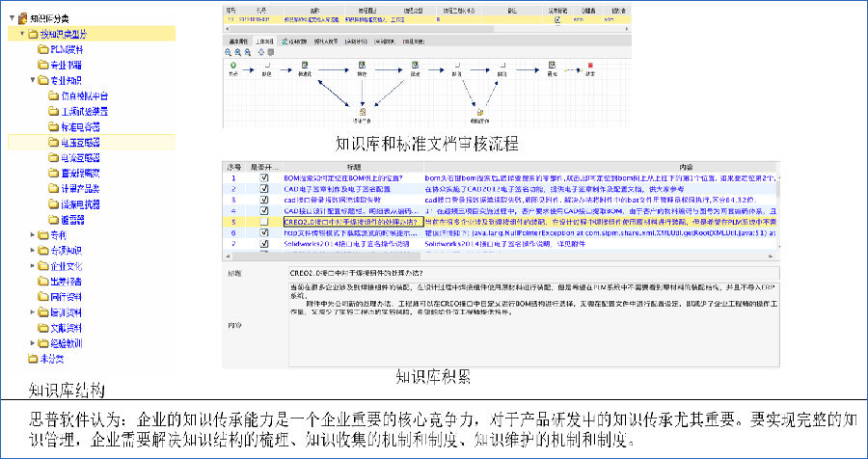Toggle the checkbox in row 2 CAD电子签章
The height and width of the screenshot is (459, 868).
pos(264,189)
